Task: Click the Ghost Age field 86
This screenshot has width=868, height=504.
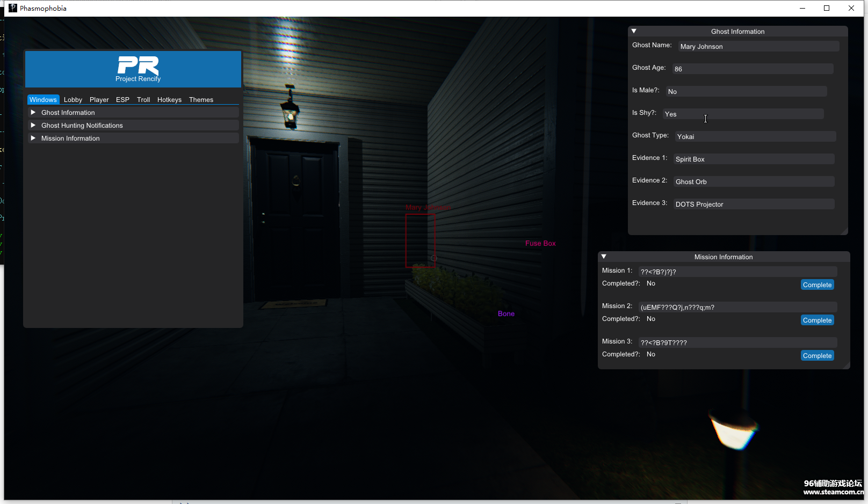Action: (x=753, y=69)
